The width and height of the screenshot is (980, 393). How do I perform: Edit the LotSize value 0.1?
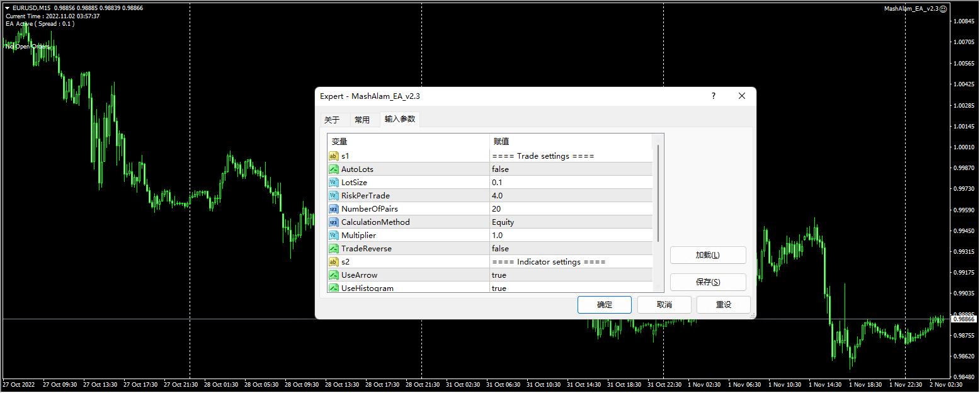point(571,183)
